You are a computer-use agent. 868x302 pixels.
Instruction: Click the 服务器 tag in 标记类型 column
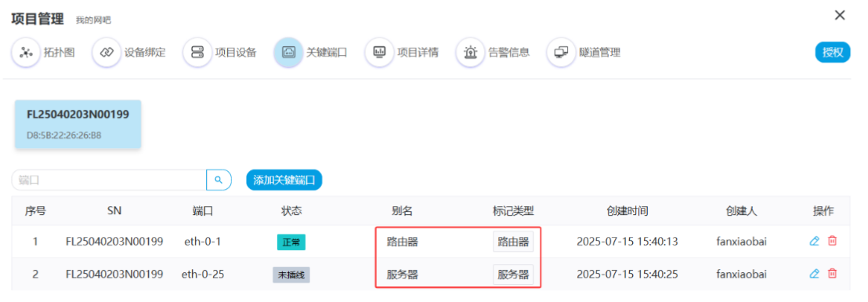[x=513, y=274]
